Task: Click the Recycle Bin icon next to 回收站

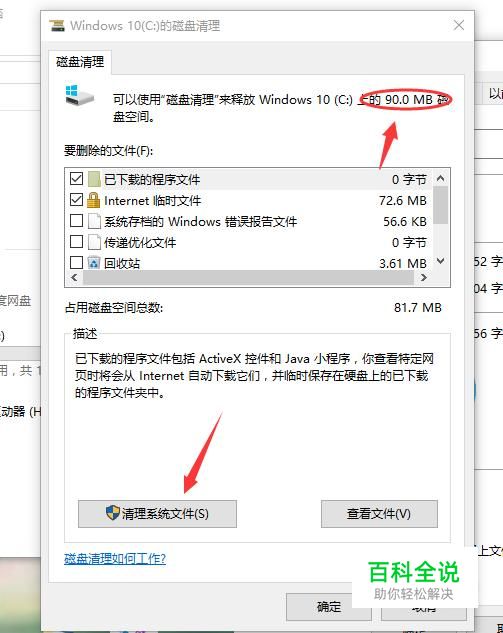Action: pyautogui.click(x=94, y=263)
